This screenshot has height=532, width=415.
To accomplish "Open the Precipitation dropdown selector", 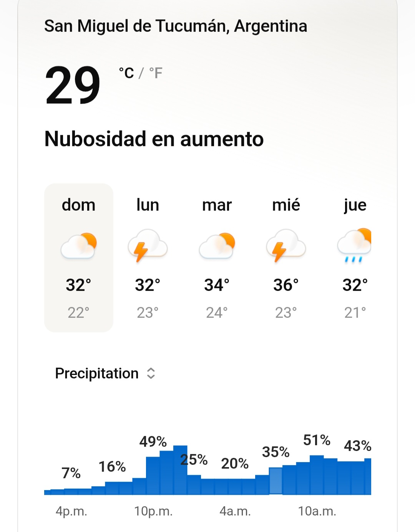I will [x=97, y=373].
